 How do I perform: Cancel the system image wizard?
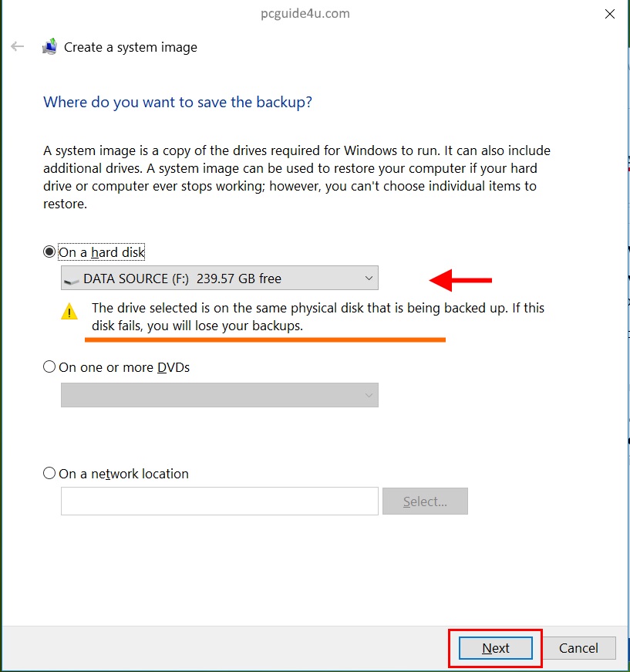tap(578, 648)
